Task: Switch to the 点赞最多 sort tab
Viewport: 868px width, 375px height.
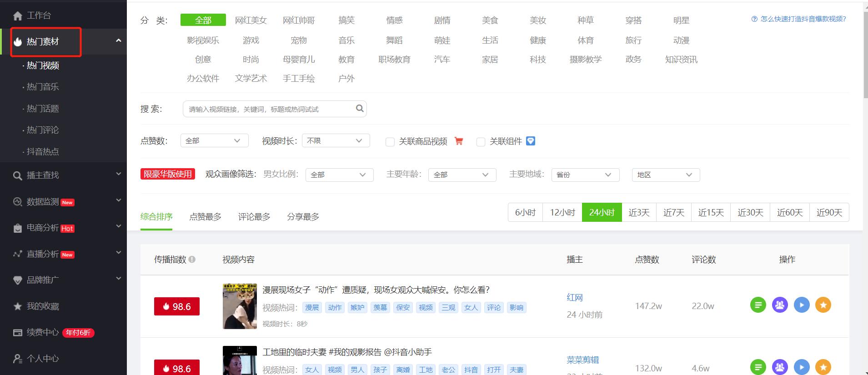Action: click(x=206, y=217)
